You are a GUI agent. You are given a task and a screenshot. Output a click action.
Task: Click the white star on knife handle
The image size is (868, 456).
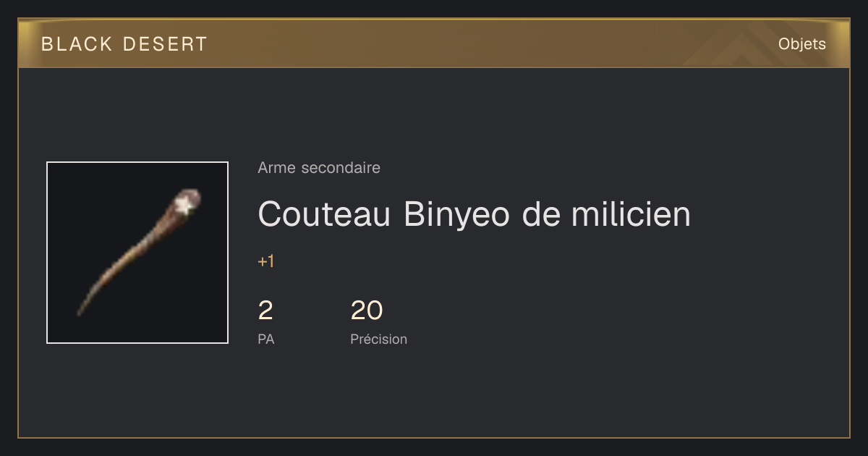[185, 206]
